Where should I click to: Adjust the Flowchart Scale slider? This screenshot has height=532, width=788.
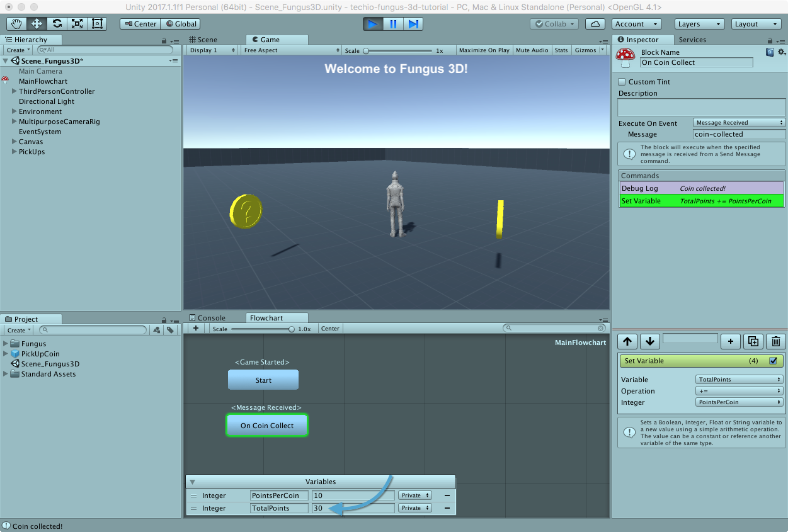(263, 329)
